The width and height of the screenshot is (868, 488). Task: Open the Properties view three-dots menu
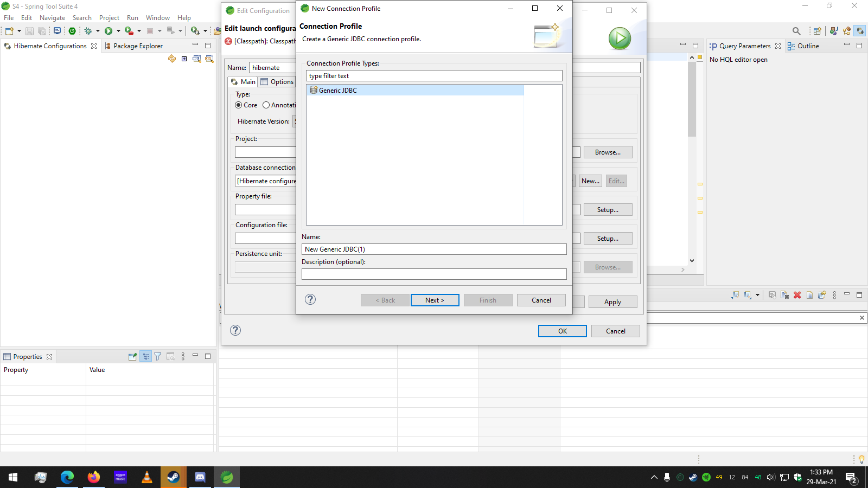pos(183,356)
